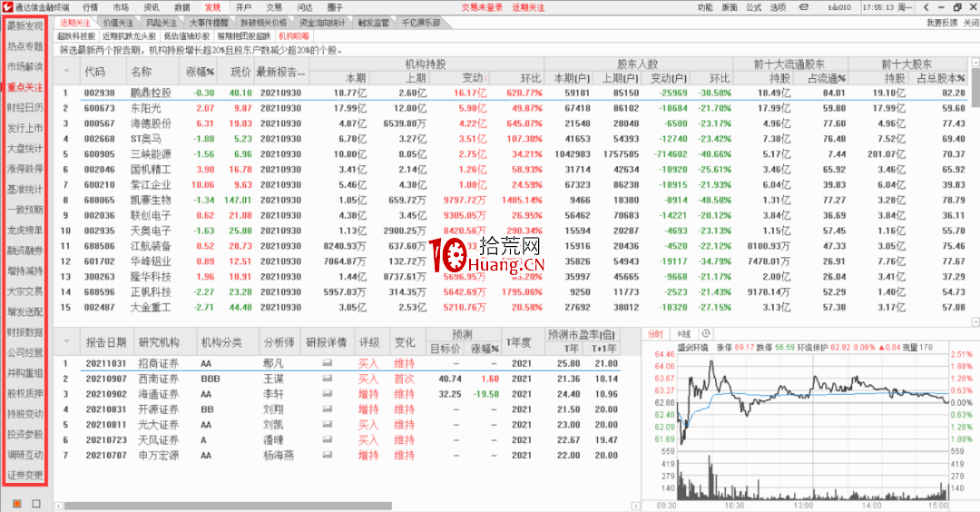Click the 首次 rating change for 西南证券
This screenshot has width=980, height=512.
point(405,379)
